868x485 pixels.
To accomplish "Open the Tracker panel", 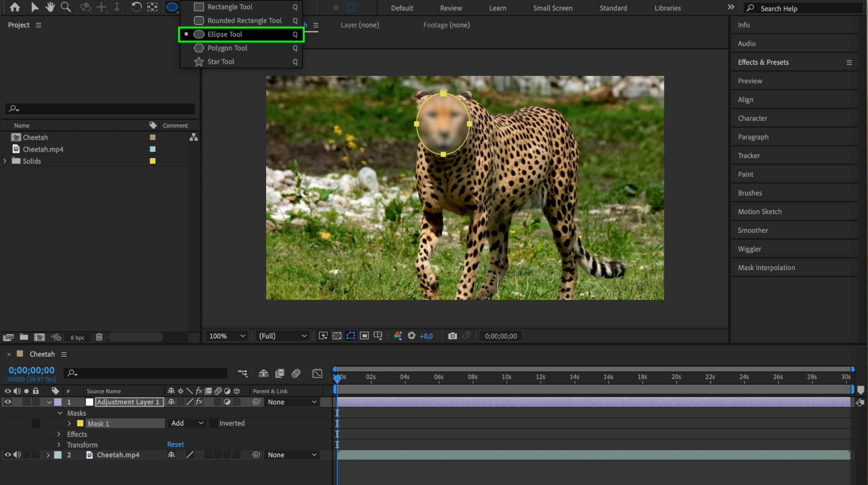I will point(749,156).
